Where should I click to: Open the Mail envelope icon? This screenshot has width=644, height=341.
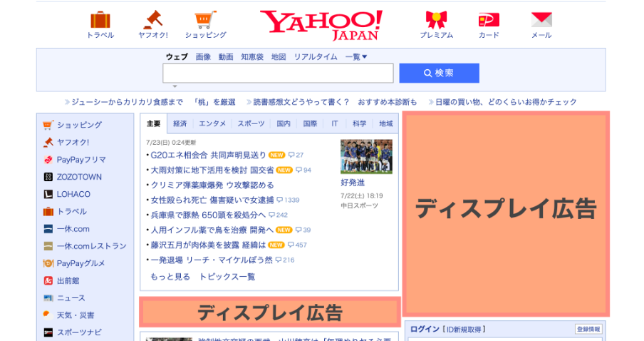(x=541, y=20)
